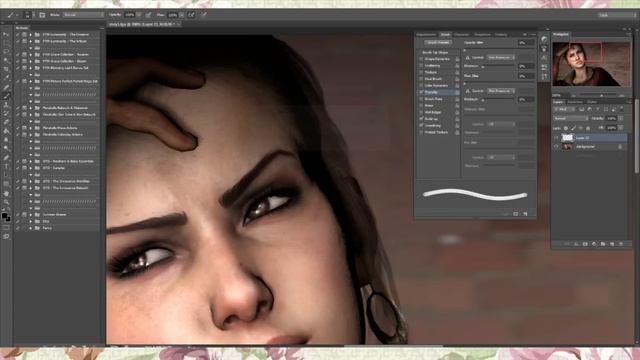
Task: Select the Pen tool
Action: click(x=6, y=158)
